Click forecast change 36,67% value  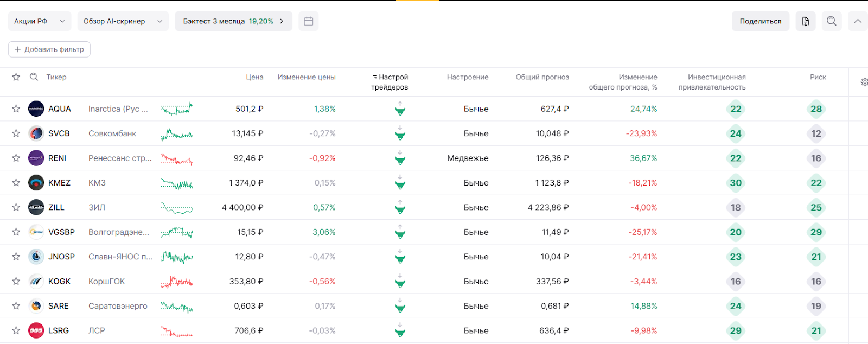click(643, 158)
